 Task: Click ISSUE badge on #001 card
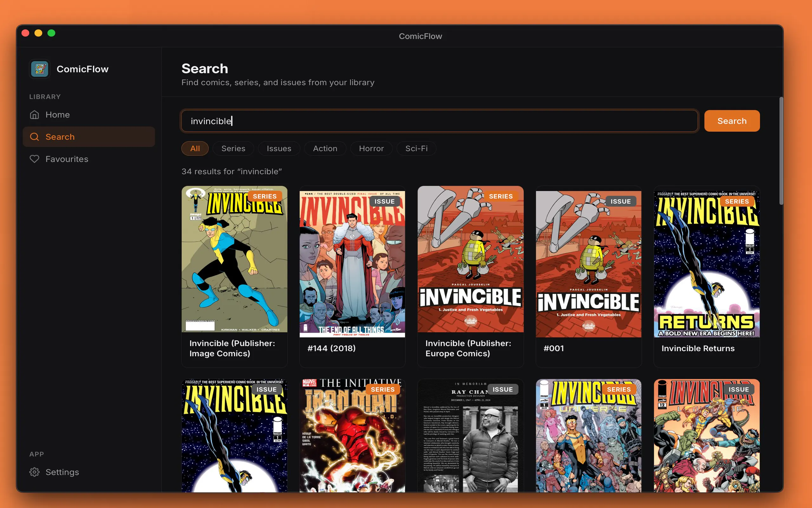[621, 201]
